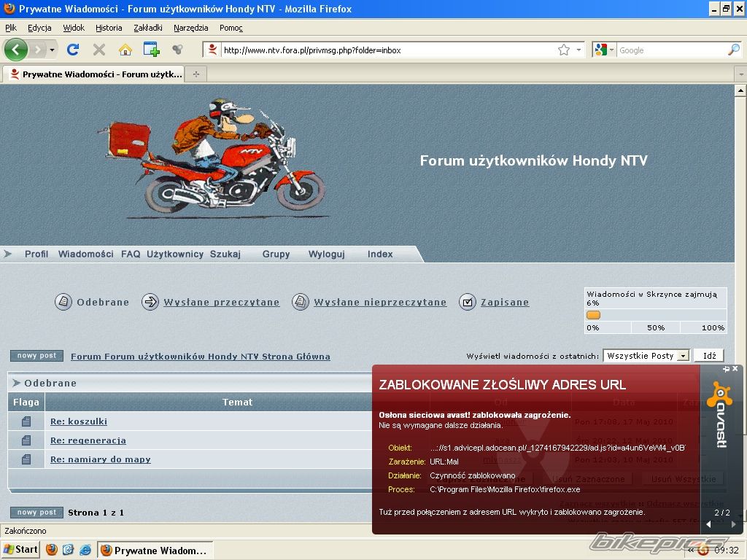Open the Wiadomości forum link
This screenshot has width=747, height=560.
pyautogui.click(x=86, y=254)
